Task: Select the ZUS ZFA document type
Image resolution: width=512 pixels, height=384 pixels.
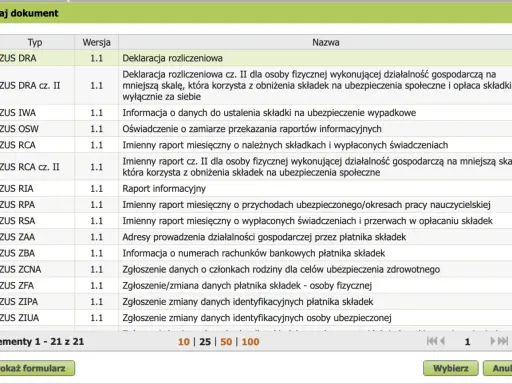Action: [x=17, y=286]
